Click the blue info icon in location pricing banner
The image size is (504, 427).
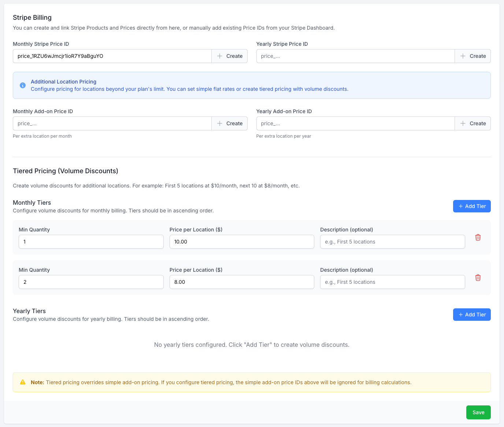coord(23,85)
